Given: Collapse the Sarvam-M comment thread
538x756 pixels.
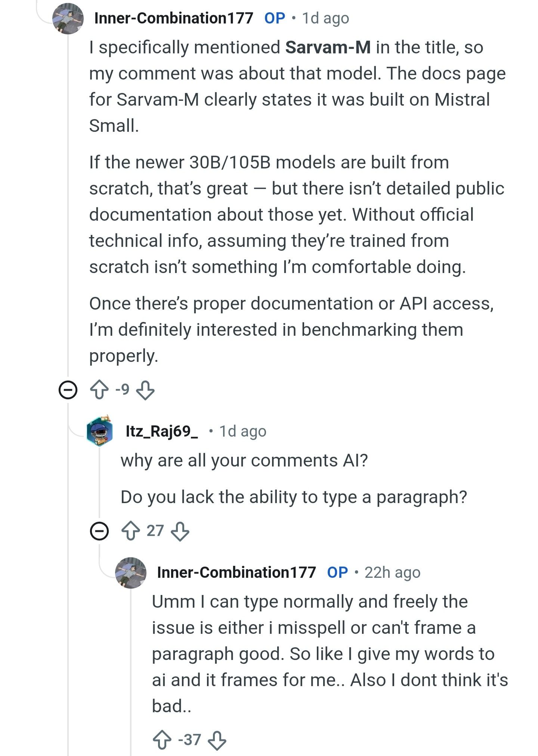Looking at the screenshot, I should (x=68, y=390).
